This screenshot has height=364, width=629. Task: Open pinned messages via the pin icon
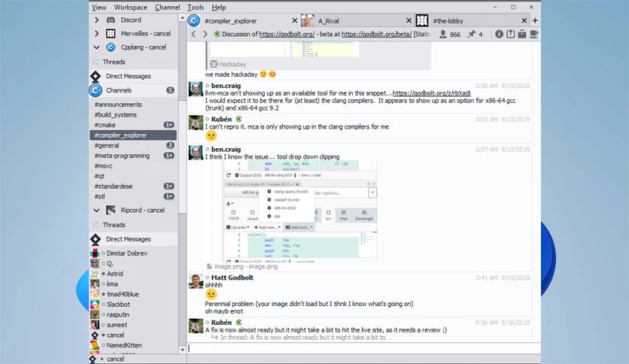471,34
